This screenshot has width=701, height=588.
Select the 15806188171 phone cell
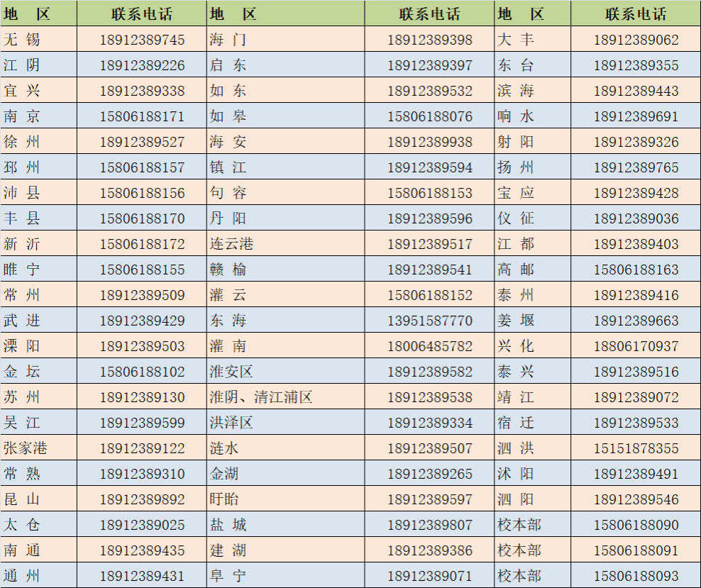coord(142,116)
